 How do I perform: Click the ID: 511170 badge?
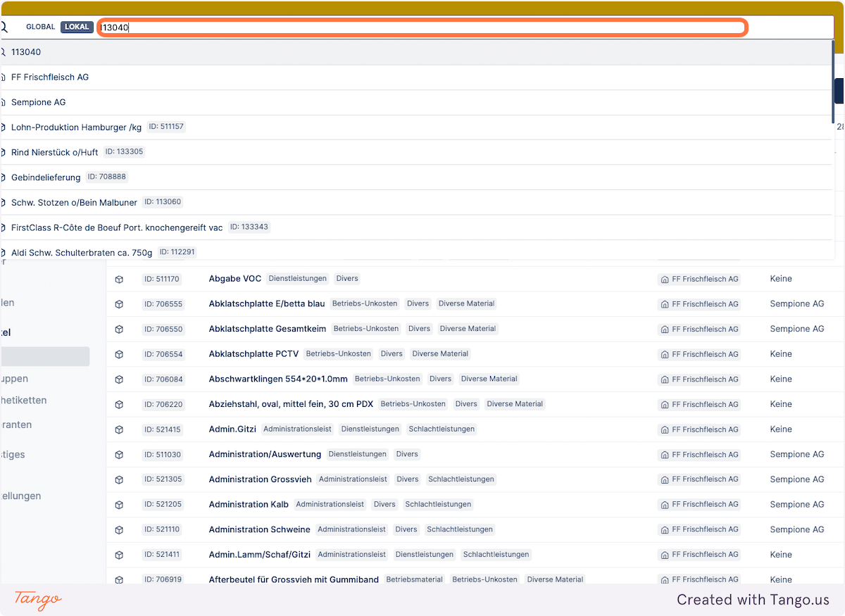[162, 279]
